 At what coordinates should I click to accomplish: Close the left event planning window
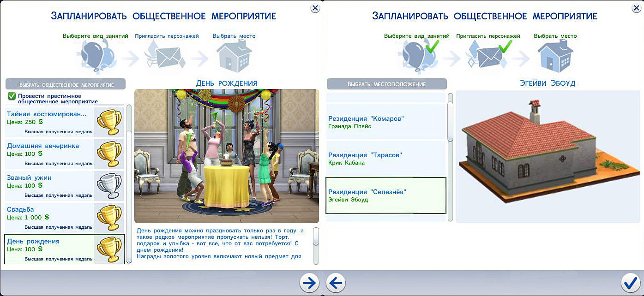pyautogui.click(x=315, y=8)
